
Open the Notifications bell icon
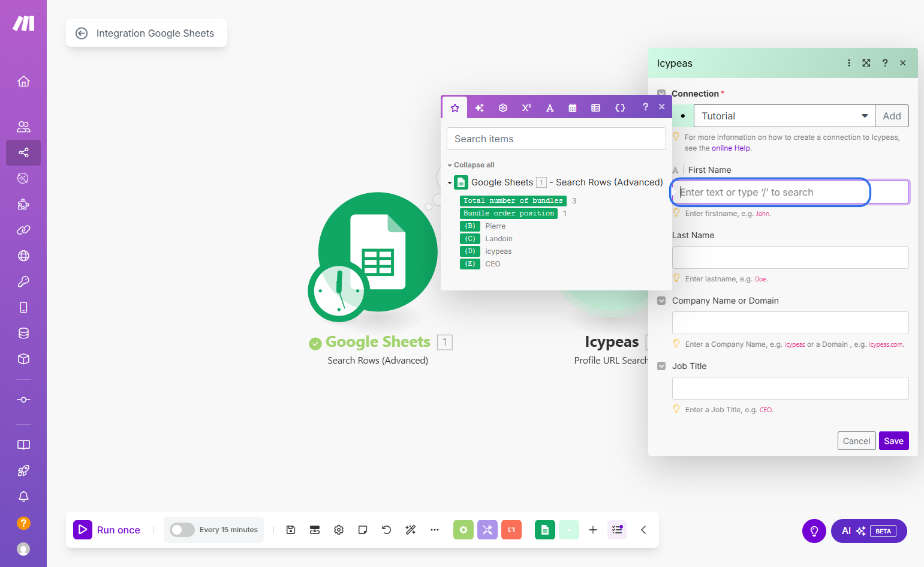(x=23, y=496)
